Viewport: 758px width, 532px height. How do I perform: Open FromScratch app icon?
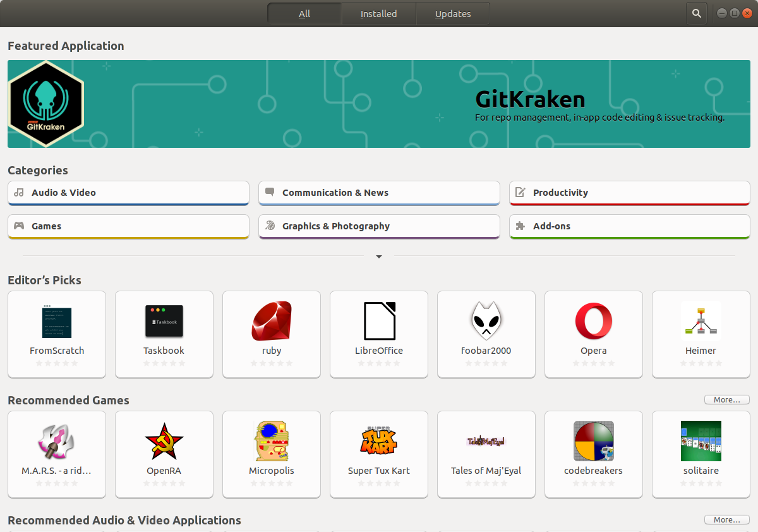pyautogui.click(x=57, y=321)
